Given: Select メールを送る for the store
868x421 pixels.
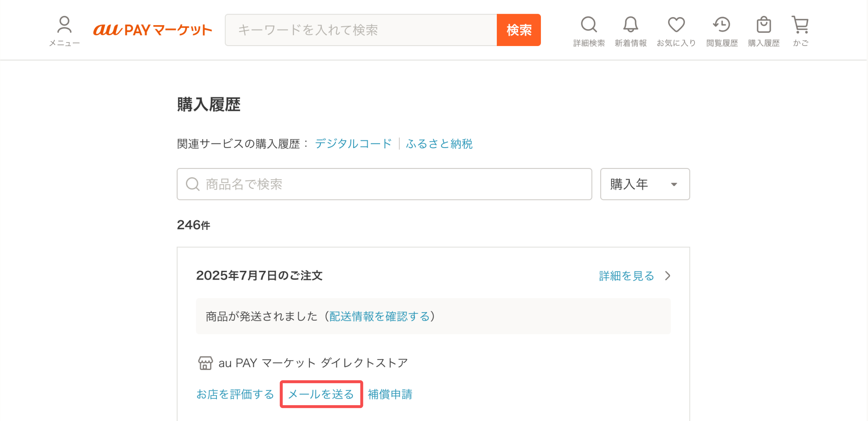Looking at the screenshot, I should 321,394.
